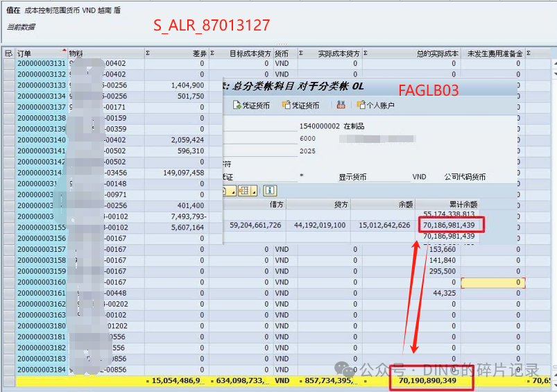Select the 未发生费用准备金 column header
Viewport: 557px width, 392px height.
pos(493,53)
